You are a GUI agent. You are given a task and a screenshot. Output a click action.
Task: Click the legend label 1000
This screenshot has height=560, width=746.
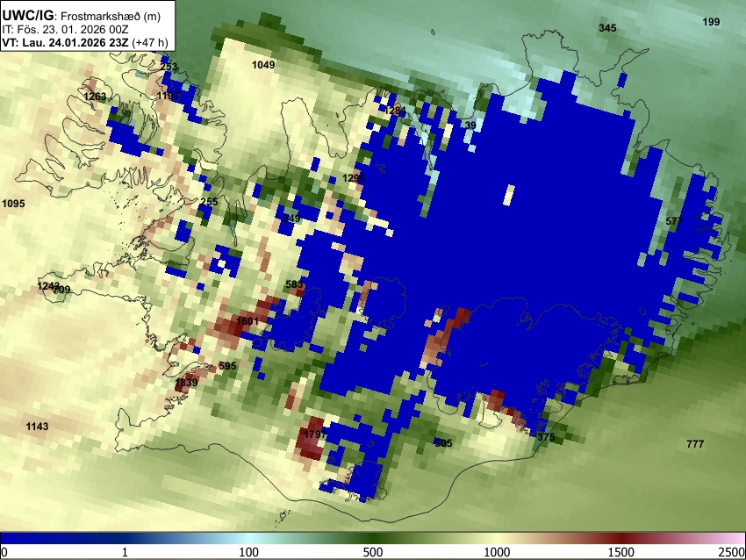(497, 552)
